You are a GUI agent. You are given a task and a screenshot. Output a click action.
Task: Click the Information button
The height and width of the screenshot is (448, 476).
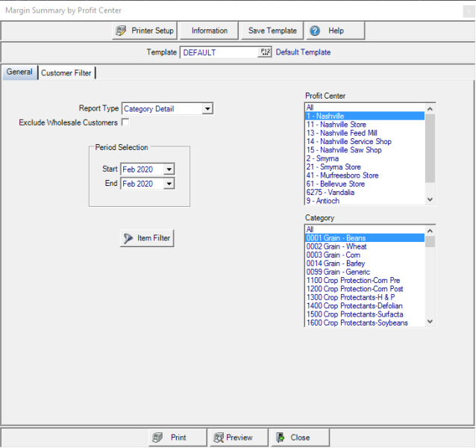tap(209, 31)
